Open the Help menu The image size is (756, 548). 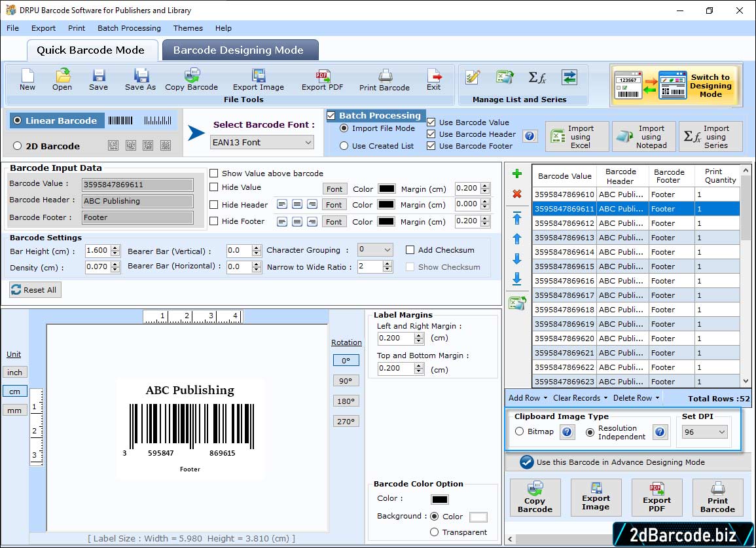point(223,28)
